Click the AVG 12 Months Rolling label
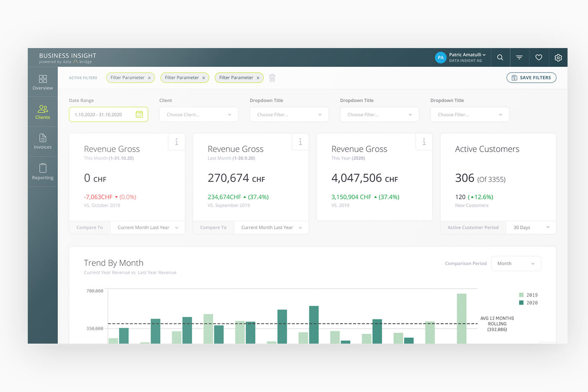The height and width of the screenshot is (392, 588). click(497, 324)
